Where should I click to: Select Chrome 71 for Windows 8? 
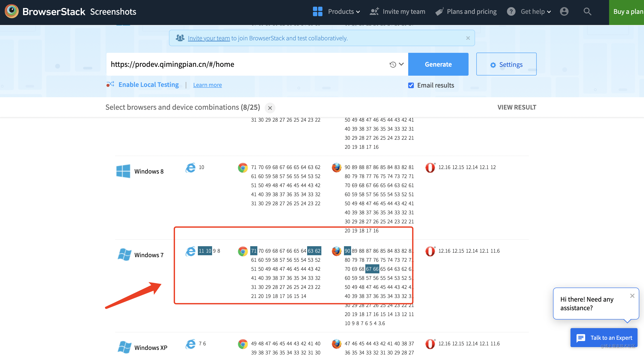point(254,167)
